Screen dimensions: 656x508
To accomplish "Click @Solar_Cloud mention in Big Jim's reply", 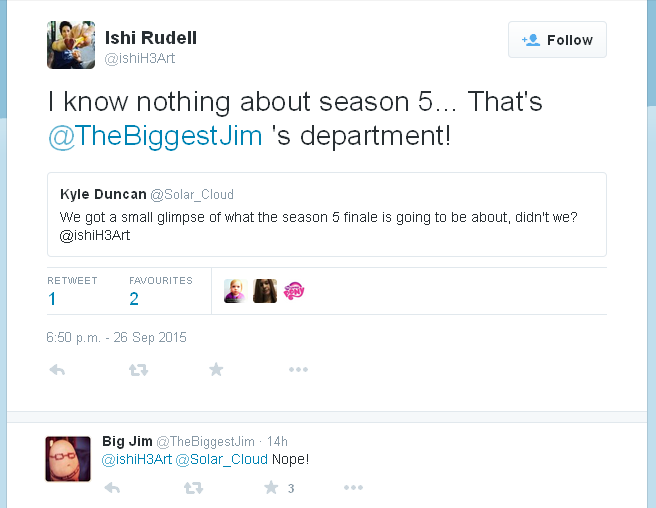I will (x=222, y=459).
